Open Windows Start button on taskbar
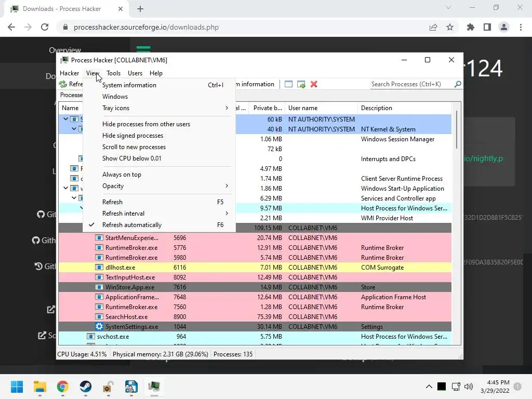The image size is (532, 399). [17, 387]
